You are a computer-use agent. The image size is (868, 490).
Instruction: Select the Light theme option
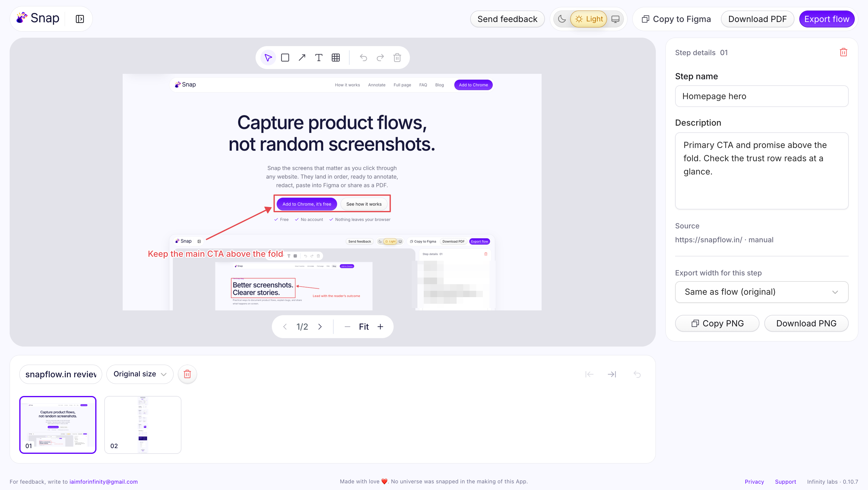click(x=589, y=19)
